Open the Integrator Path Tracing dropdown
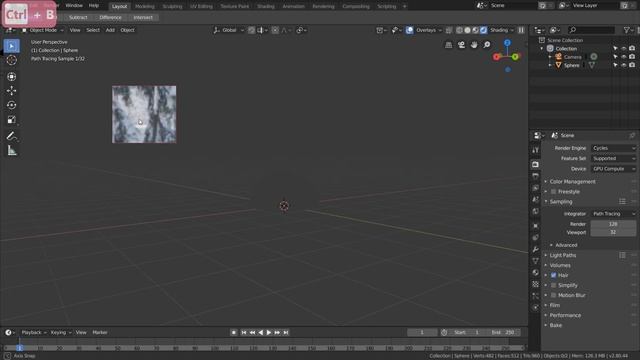 click(613, 214)
